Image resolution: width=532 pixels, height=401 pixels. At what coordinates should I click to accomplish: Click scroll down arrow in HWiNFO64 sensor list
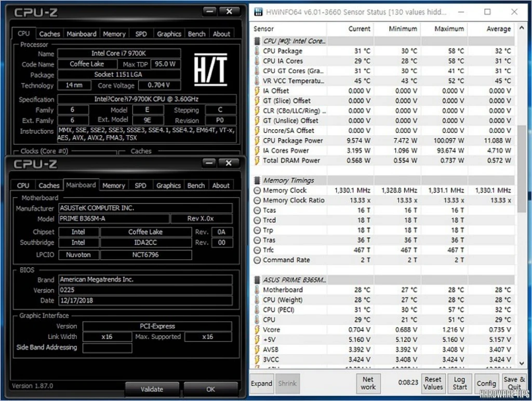pyautogui.click(x=522, y=363)
